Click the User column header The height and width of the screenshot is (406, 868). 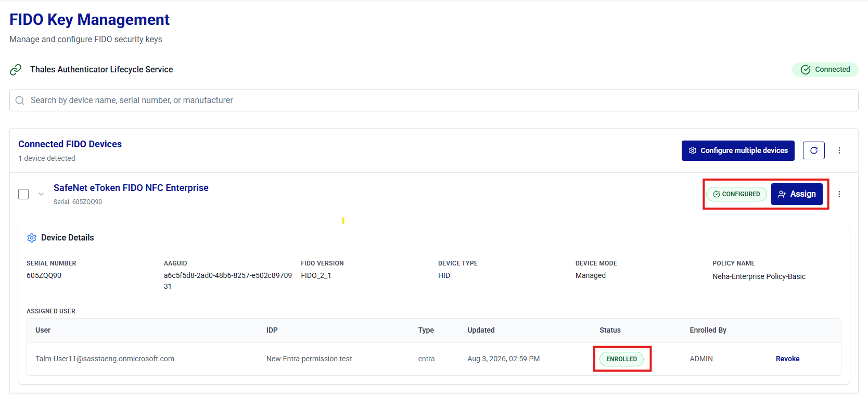pos(43,330)
